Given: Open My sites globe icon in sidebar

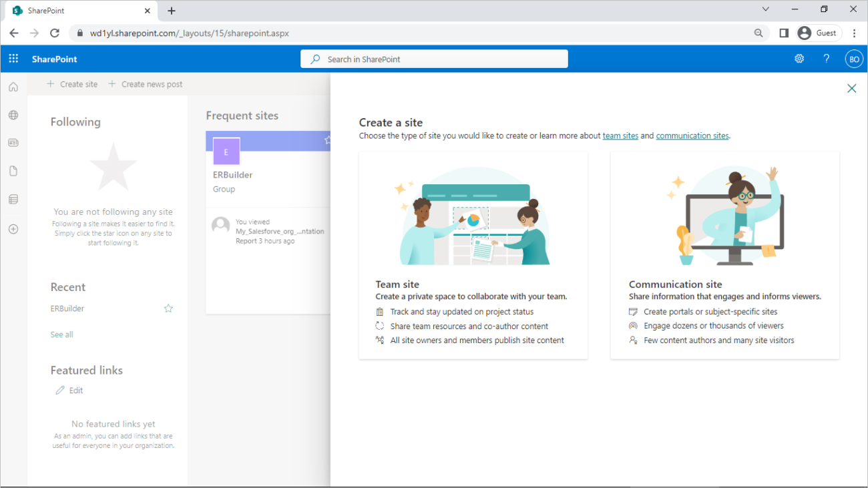Looking at the screenshot, I should coord(13,115).
